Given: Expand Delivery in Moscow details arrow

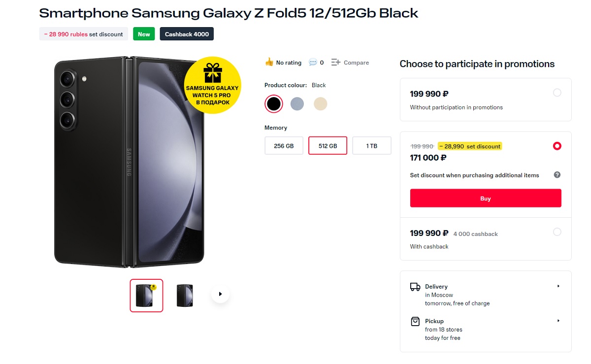Looking at the screenshot, I should (558, 286).
